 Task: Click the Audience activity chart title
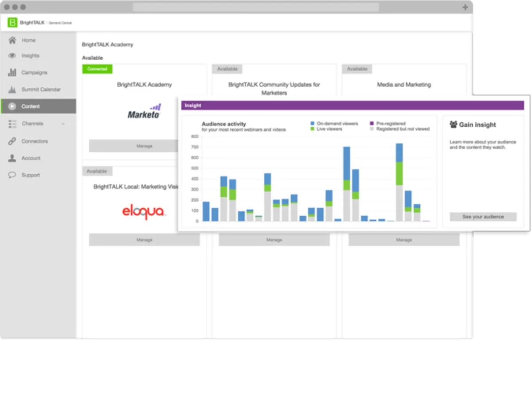click(223, 124)
